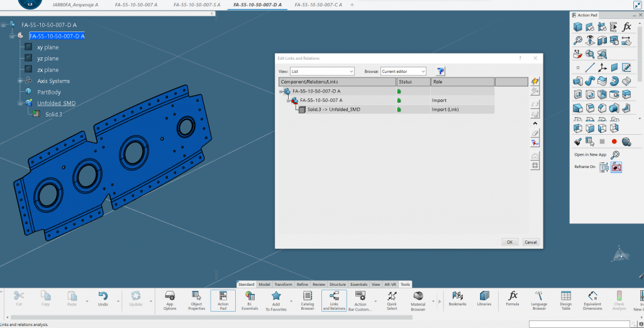The height and width of the screenshot is (328, 644).
Task: Open Undo history dropdown arrow
Action: (x=118, y=302)
